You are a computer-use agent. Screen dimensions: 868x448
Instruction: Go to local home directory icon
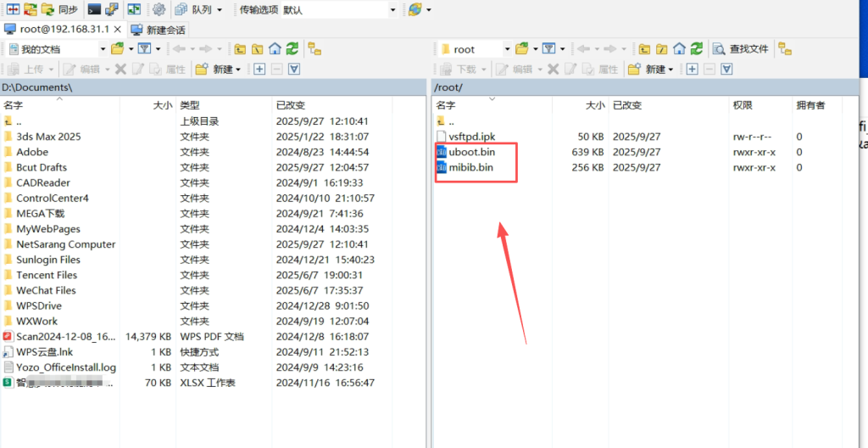[x=275, y=49]
